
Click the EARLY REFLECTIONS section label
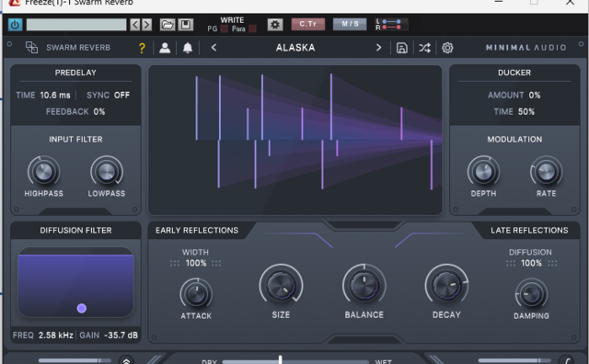[x=197, y=231]
